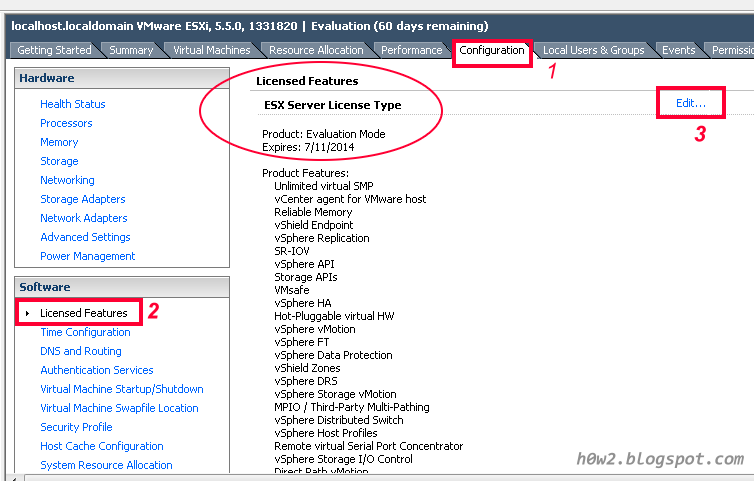The height and width of the screenshot is (481, 754).
Task: Open DNS and Routing link
Action: [81, 351]
